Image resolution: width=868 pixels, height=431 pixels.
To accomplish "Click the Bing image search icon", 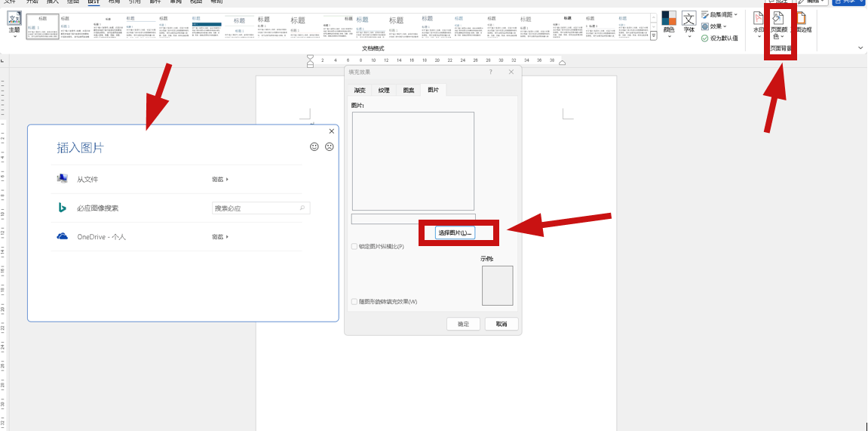I will [x=63, y=208].
